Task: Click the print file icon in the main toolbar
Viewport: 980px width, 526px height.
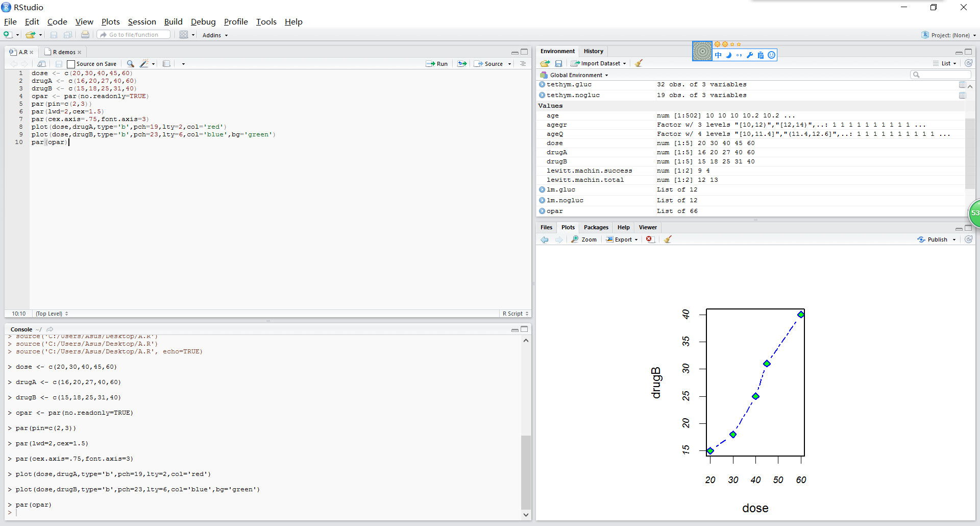Action: point(85,35)
